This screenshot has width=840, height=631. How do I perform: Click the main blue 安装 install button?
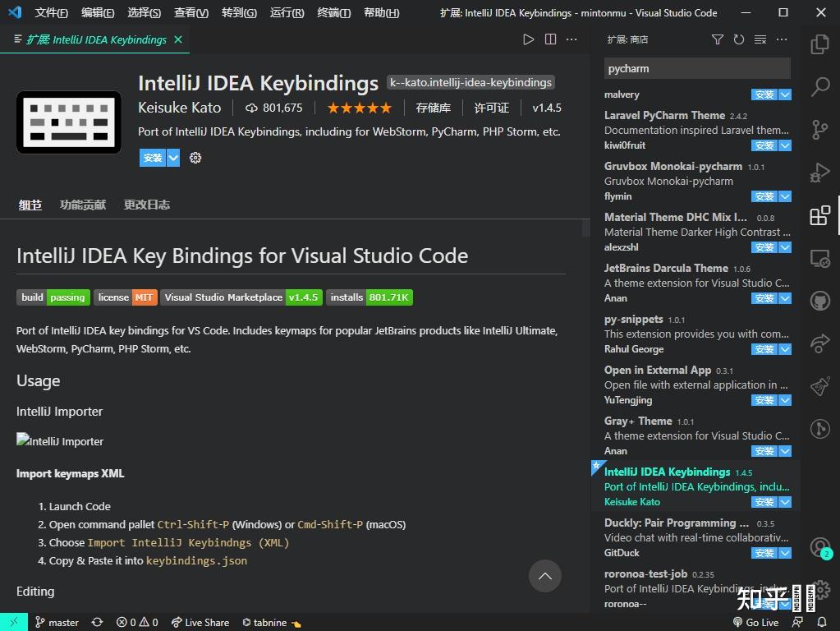coord(153,158)
